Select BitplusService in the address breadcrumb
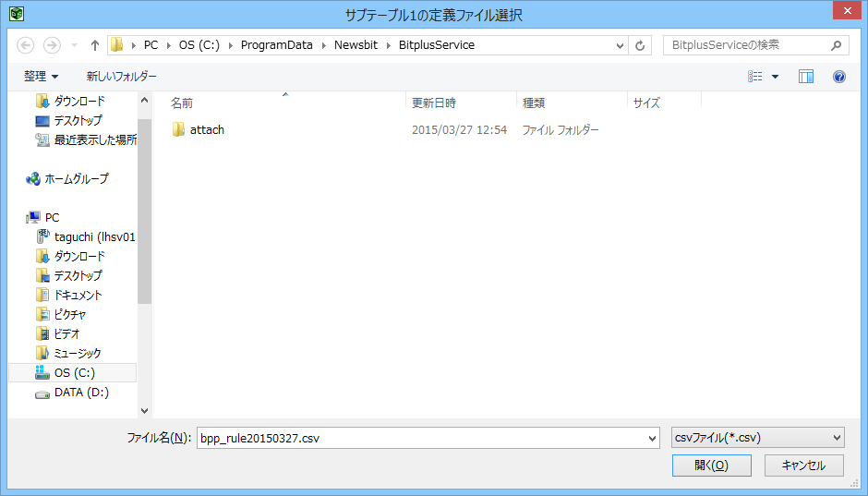 [x=437, y=45]
